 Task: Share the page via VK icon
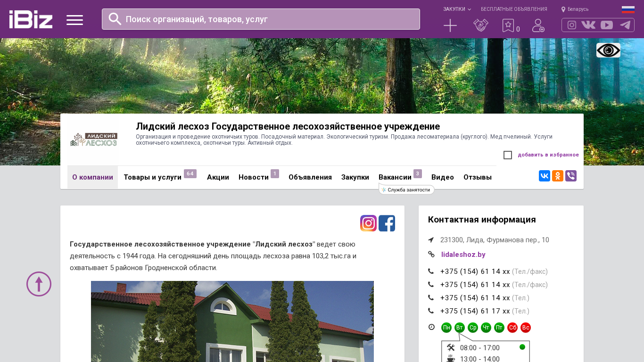tap(545, 176)
